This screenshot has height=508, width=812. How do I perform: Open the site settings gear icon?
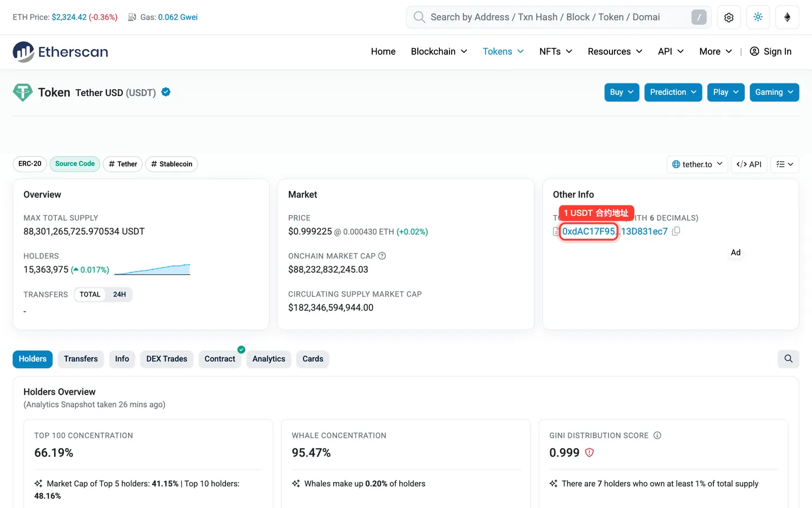point(729,17)
